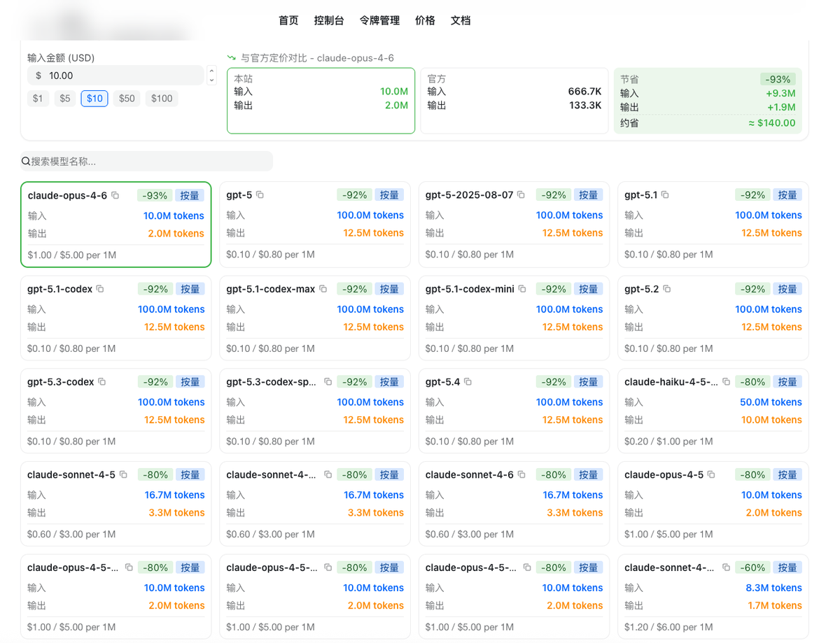
Task: Click the 与官方定价对比 - claude-opus-4-6 heading
Action: point(317,58)
